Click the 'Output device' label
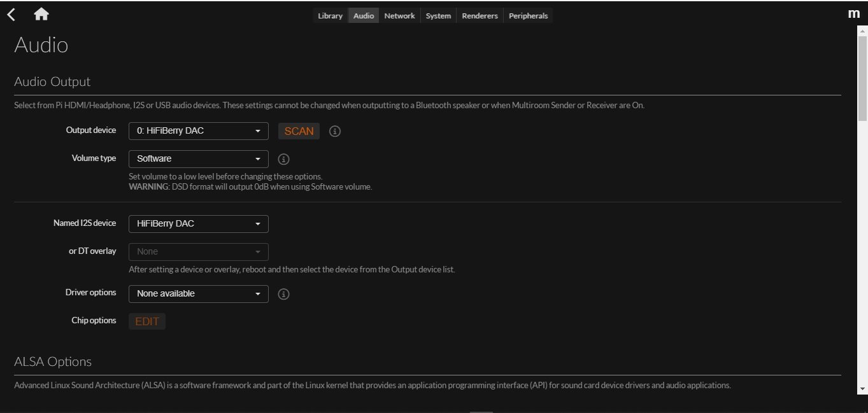This screenshot has height=413, width=868. (91, 130)
